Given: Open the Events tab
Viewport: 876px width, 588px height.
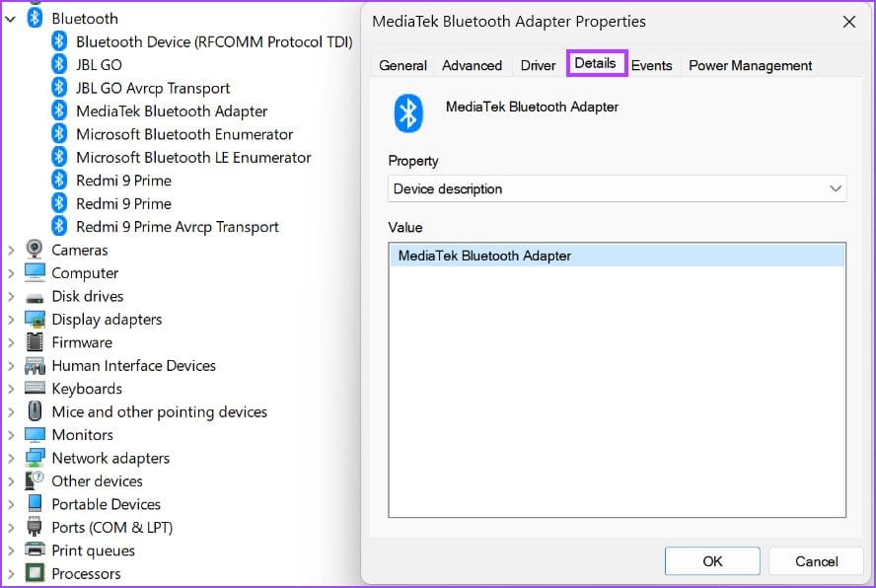Looking at the screenshot, I should 651,65.
